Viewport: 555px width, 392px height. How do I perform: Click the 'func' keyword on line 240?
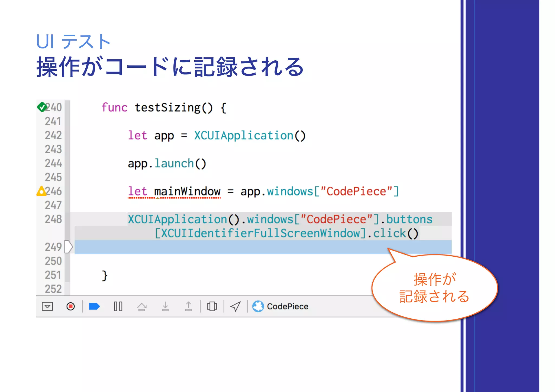click(114, 107)
